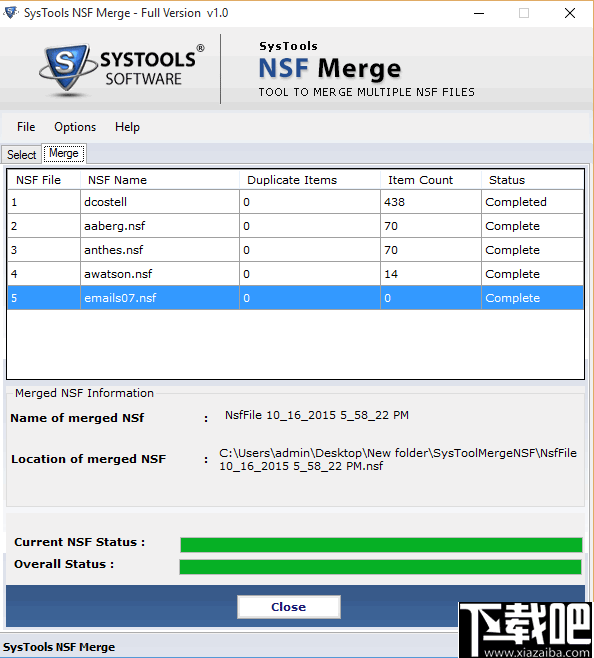Click Completed status of dcostell row

(x=532, y=202)
